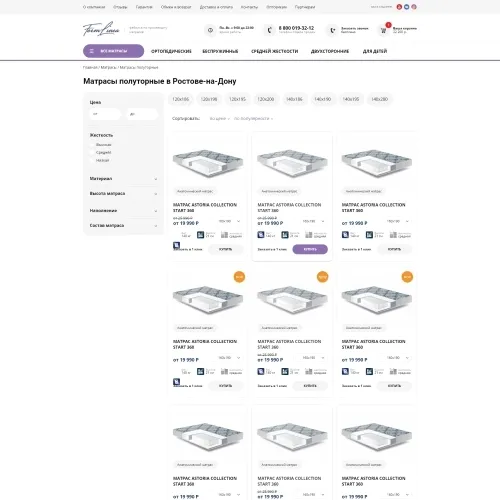Viewport: 500px width, 500px height.
Task: Open the Для детей menu category
Action: (375, 51)
